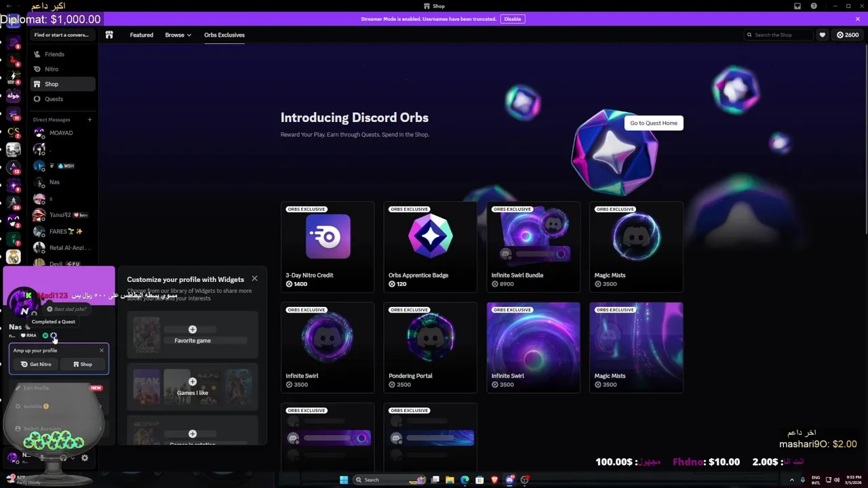The width and height of the screenshot is (868, 488).
Task: Check the Orbs balance showing 2600
Action: 848,35
